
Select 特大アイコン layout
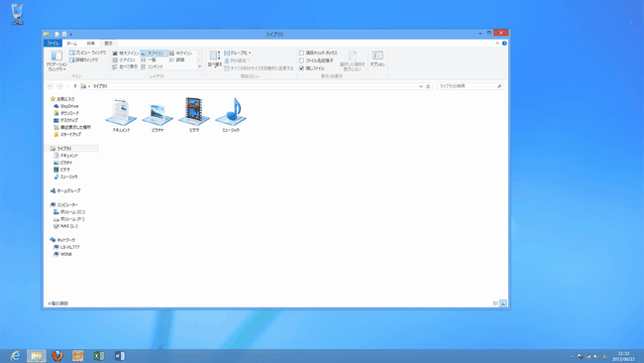(x=126, y=54)
